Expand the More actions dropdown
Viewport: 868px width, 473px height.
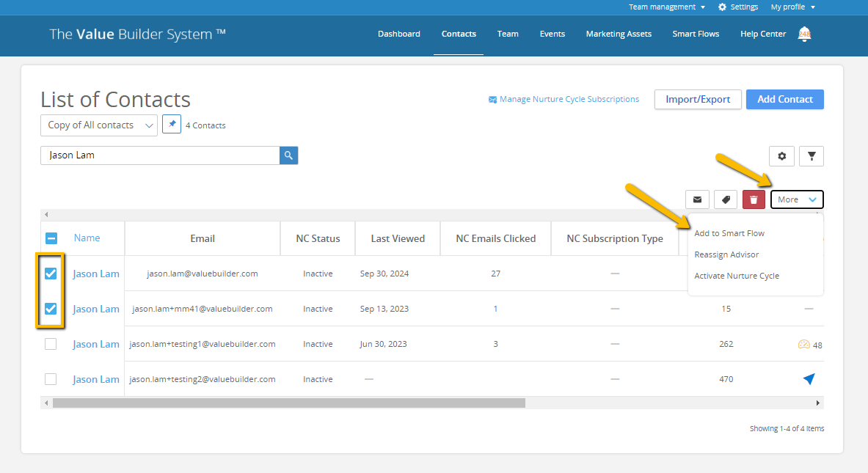[x=797, y=199]
